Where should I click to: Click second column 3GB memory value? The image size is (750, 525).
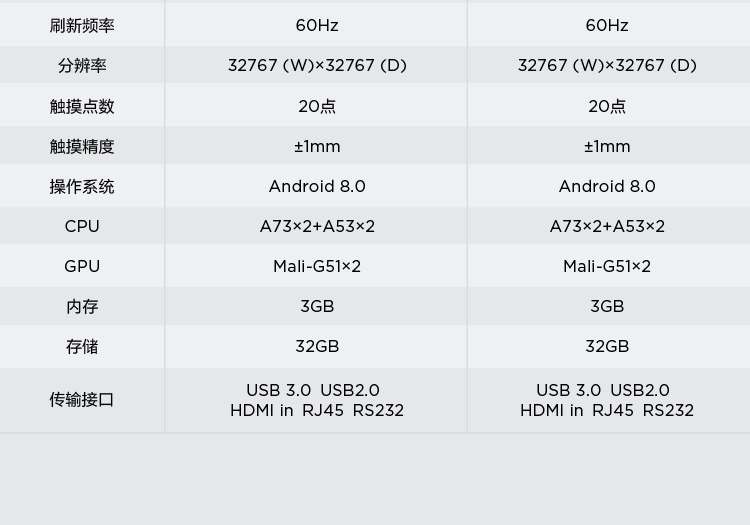pyautogui.click(x=607, y=306)
